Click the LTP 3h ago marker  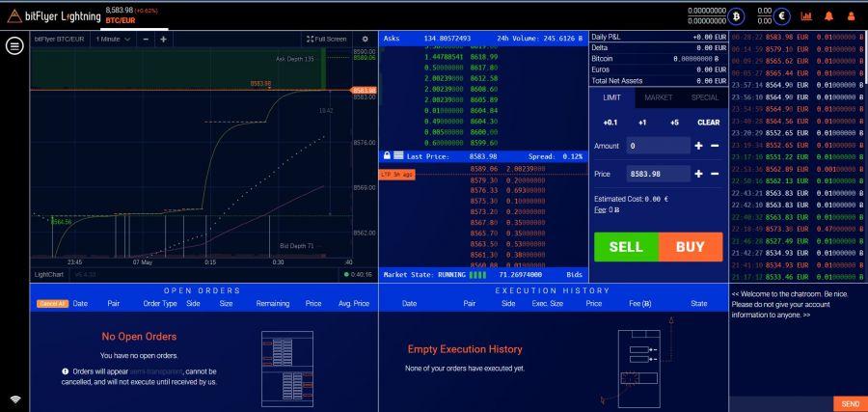coord(397,175)
